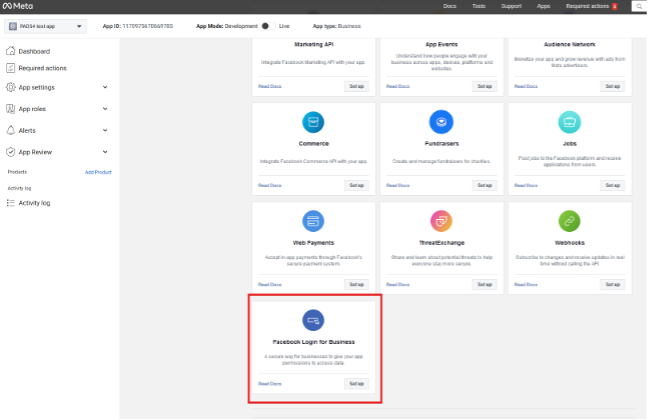Open the PAD54 test app selector dropdown

click(x=45, y=26)
